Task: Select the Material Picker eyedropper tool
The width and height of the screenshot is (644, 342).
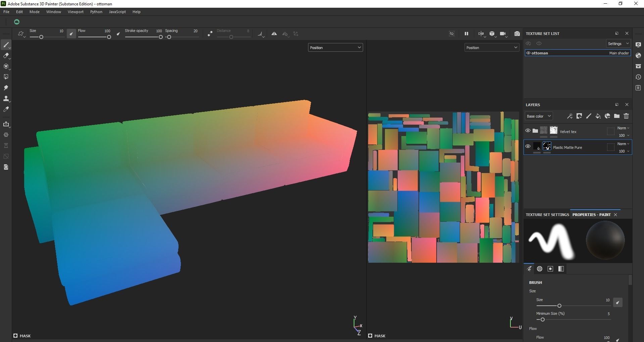Action: pos(6,109)
